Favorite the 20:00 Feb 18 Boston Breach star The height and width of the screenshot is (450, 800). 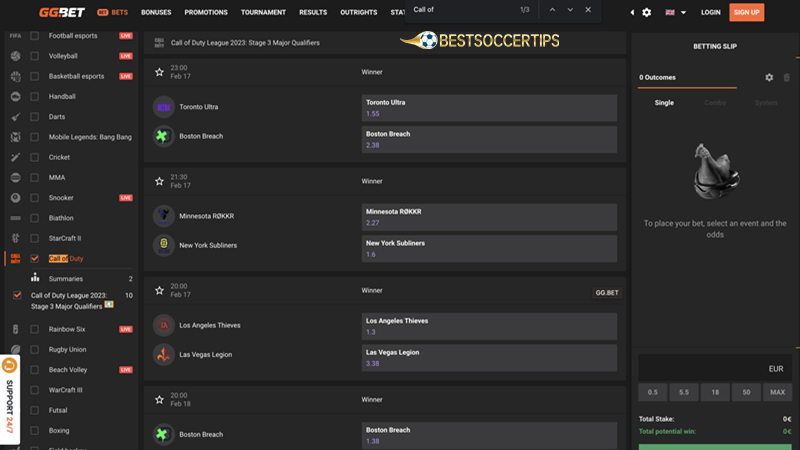point(159,399)
